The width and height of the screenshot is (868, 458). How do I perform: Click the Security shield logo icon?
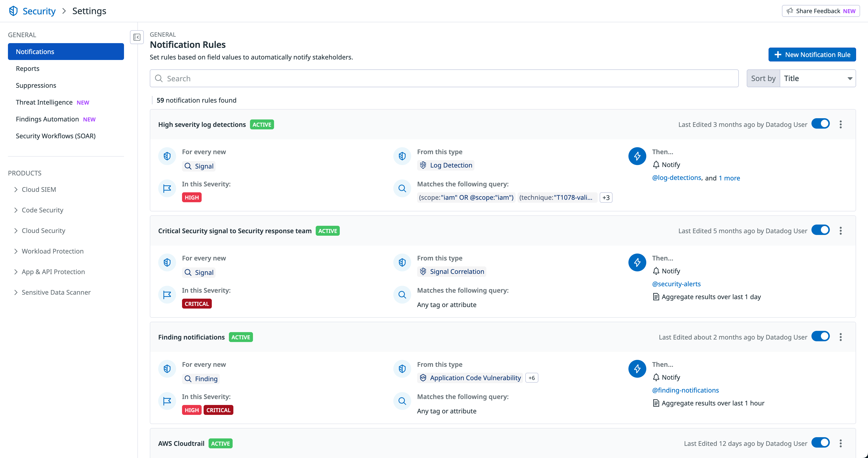pyautogui.click(x=13, y=11)
